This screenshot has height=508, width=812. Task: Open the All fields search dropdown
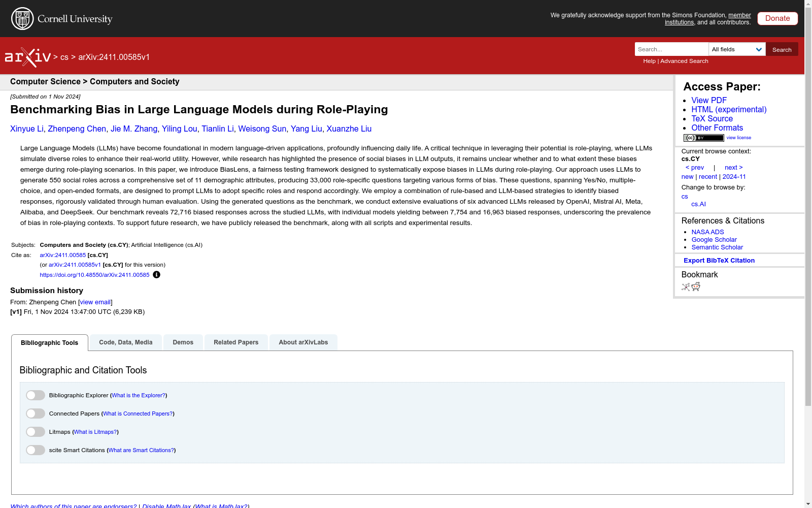737,49
